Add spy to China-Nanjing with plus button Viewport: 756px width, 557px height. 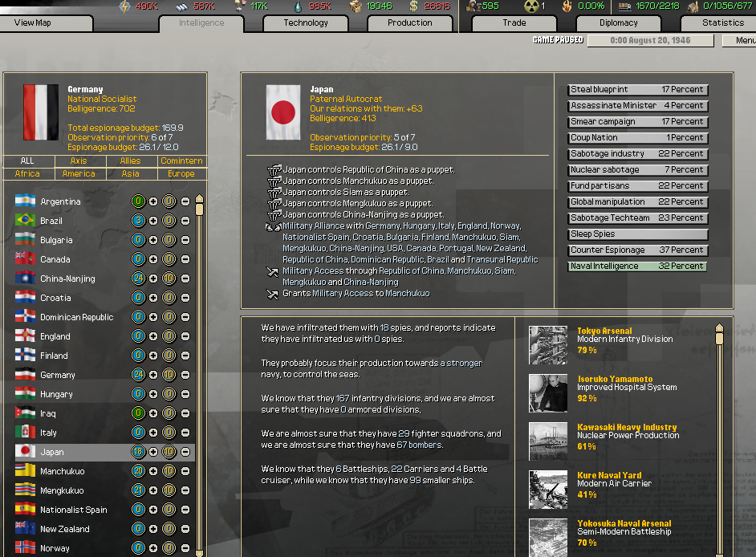coord(153,278)
